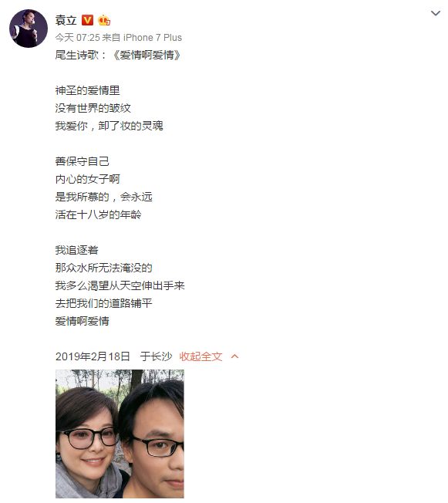Click the orange V verified badge
This screenshot has width=448, height=503.
tap(87, 20)
